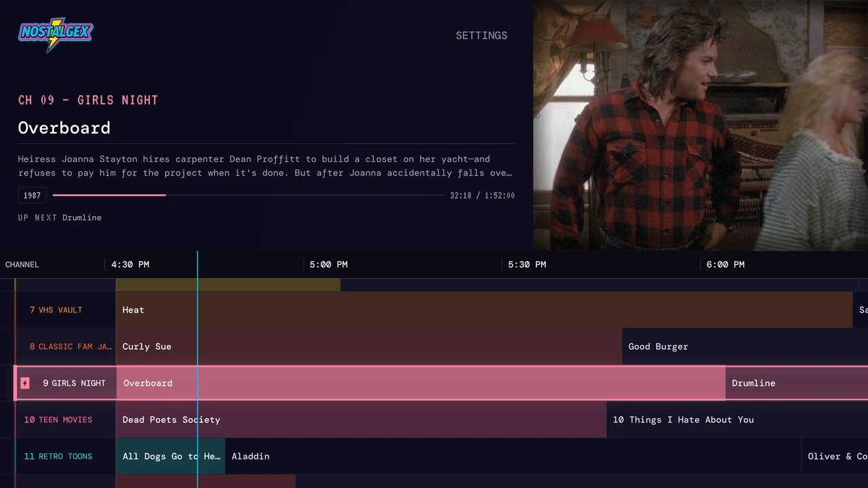Image resolution: width=868 pixels, height=488 pixels.
Task: Open the Overboard video preview
Action: [701, 125]
